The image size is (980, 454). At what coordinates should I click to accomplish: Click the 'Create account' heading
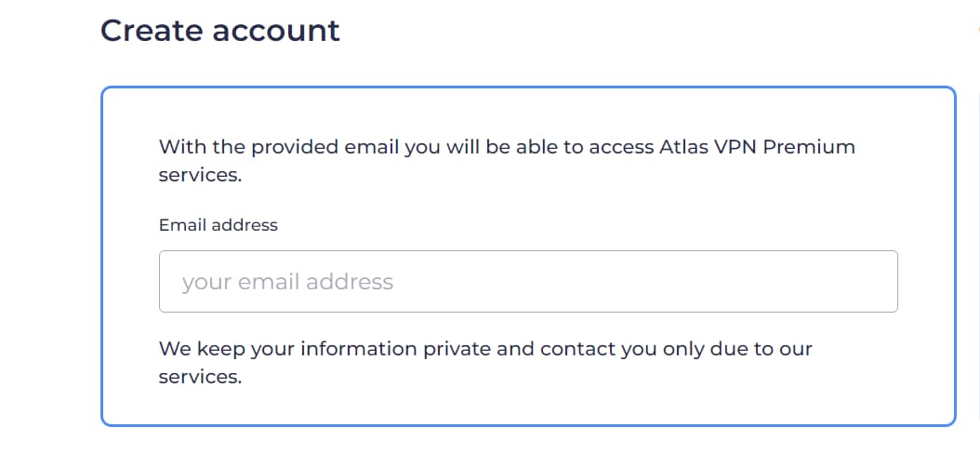(220, 31)
